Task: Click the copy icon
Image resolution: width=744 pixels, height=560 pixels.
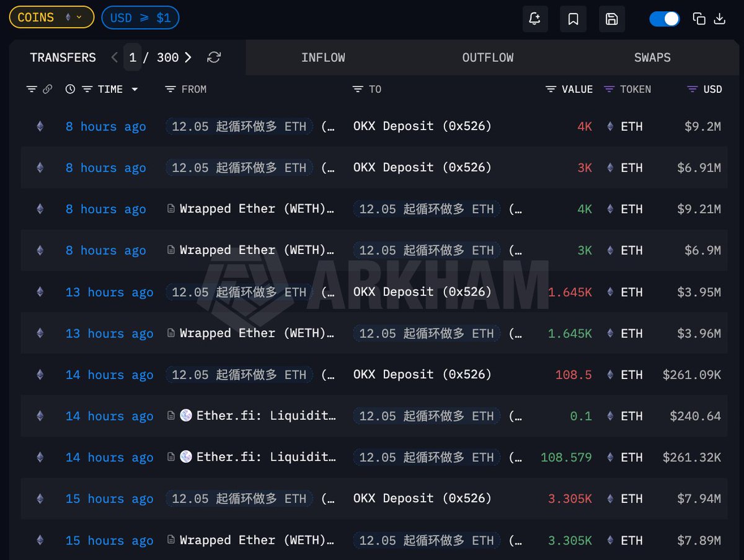Action: pos(699,19)
